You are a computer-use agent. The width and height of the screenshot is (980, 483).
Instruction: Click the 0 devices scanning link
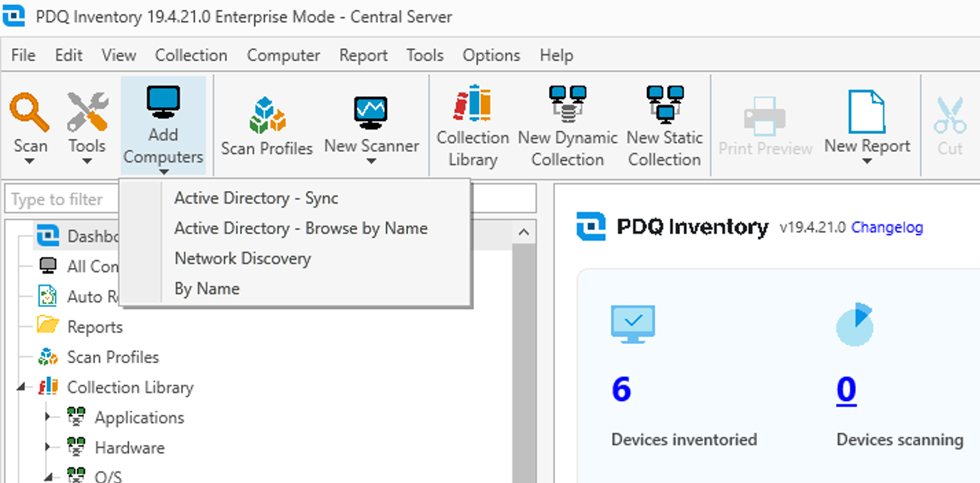(847, 390)
